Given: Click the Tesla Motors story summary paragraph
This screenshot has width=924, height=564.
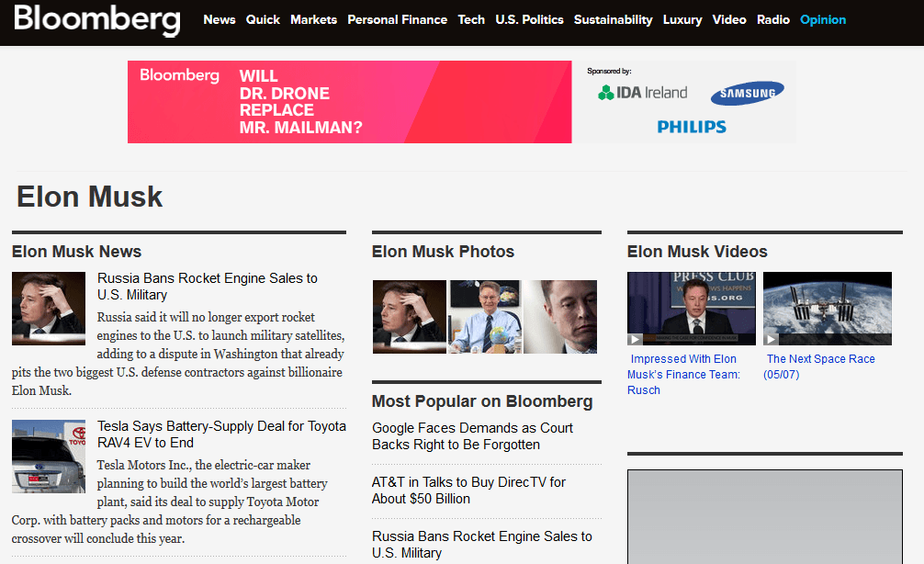Looking at the screenshot, I should point(171,502).
